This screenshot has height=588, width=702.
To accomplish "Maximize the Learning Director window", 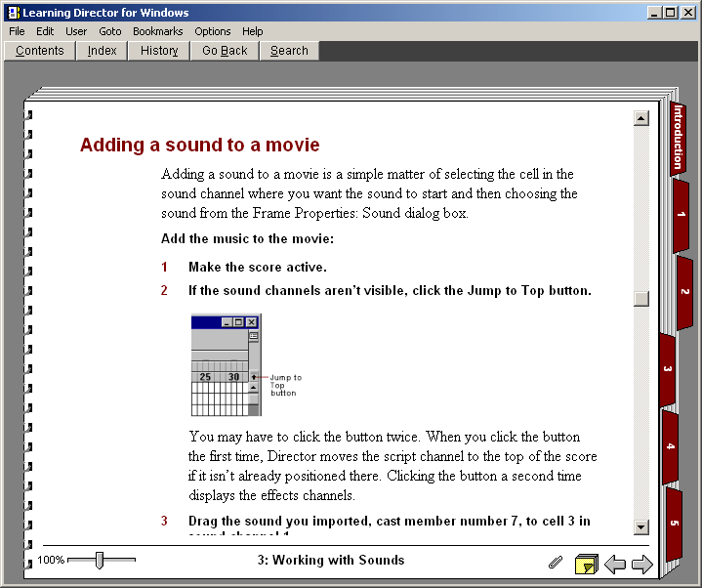I will coord(670,12).
